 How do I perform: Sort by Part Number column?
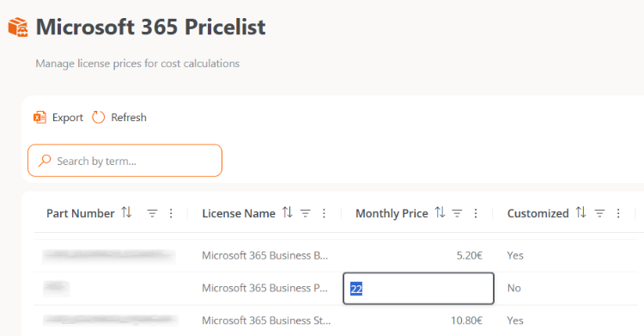pos(126,212)
